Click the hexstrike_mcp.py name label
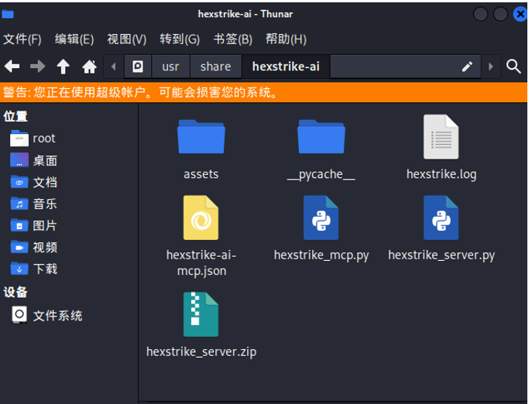The image size is (532, 404). tap(321, 255)
